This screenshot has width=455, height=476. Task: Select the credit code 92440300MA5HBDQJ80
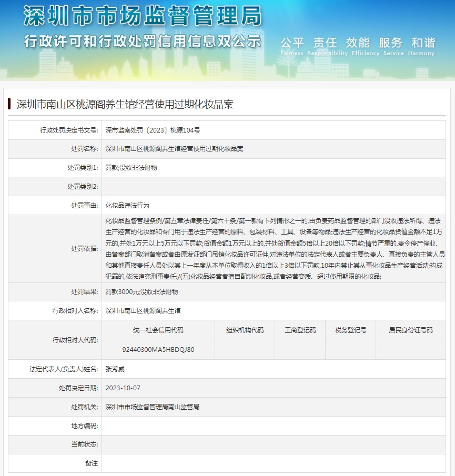(158, 350)
